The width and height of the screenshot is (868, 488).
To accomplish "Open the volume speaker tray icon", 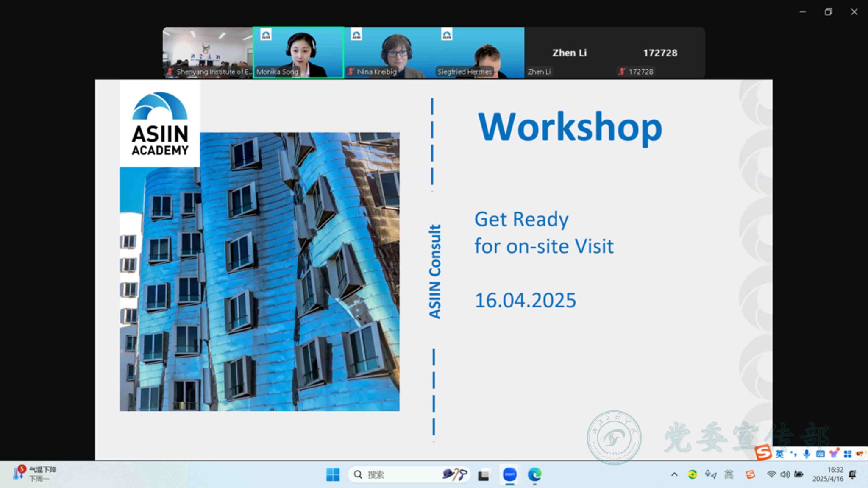I will (785, 474).
